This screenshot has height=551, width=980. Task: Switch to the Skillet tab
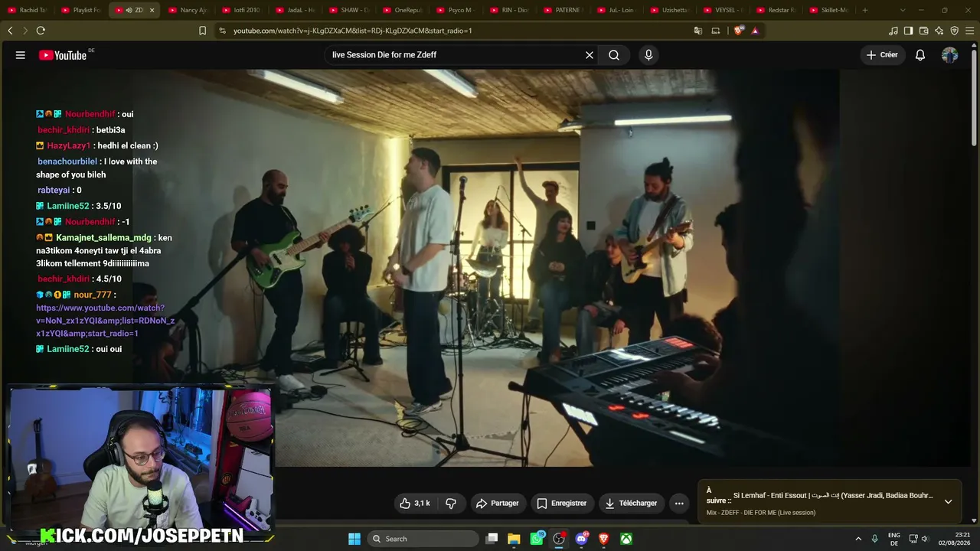[831, 10]
